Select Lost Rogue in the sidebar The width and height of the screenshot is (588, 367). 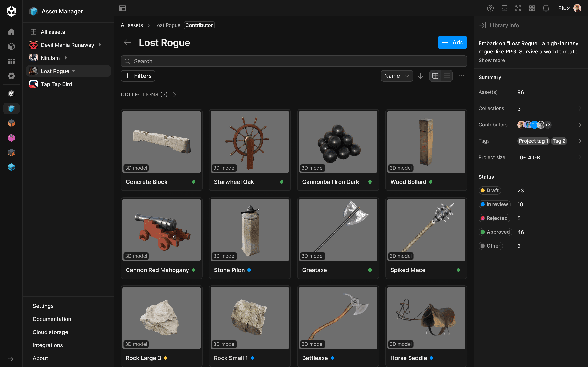tap(55, 71)
